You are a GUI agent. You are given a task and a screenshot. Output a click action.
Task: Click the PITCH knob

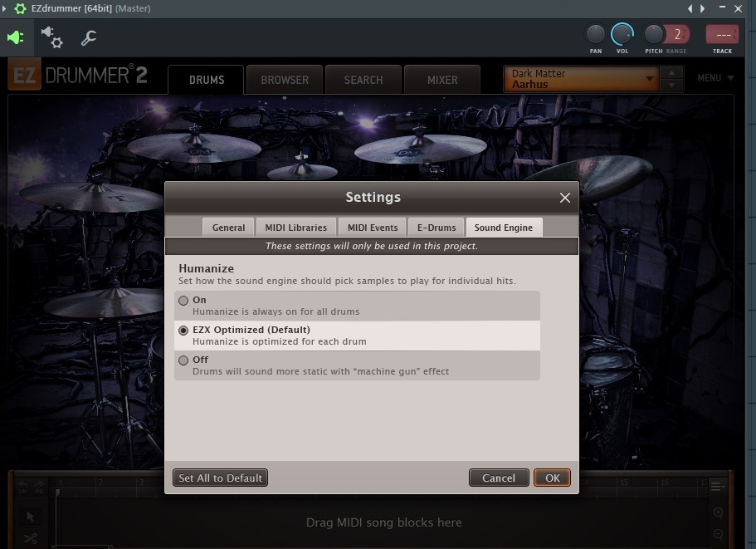(654, 34)
